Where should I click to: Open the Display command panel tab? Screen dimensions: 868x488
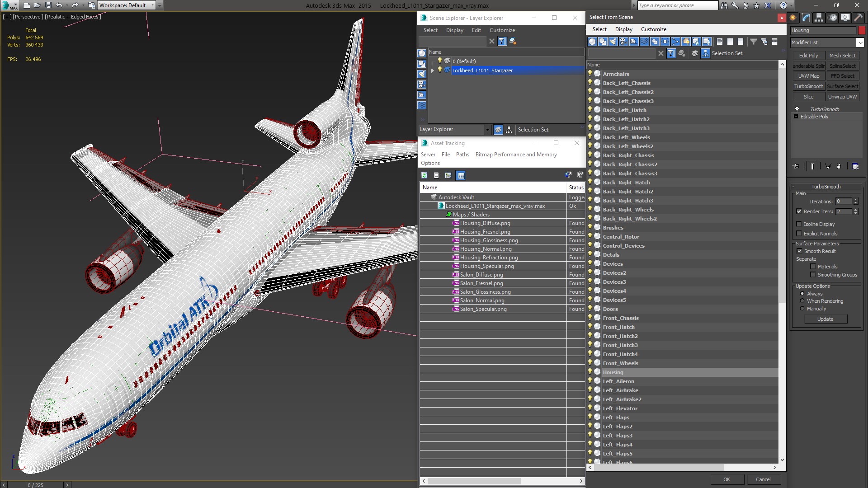[845, 18]
